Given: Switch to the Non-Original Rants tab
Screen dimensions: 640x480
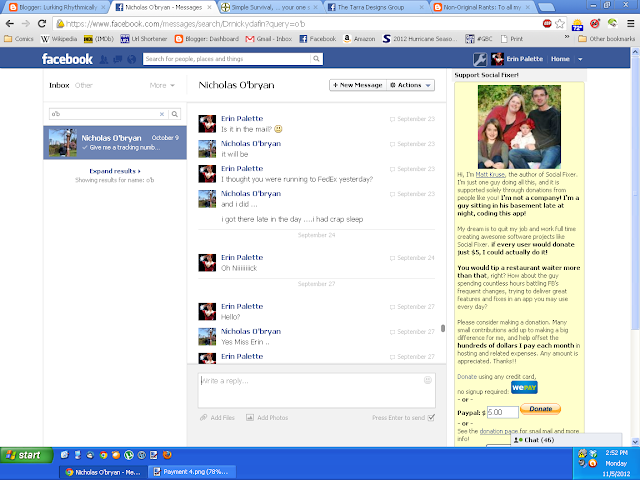Looking at the screenshot, I should (481, 7).
